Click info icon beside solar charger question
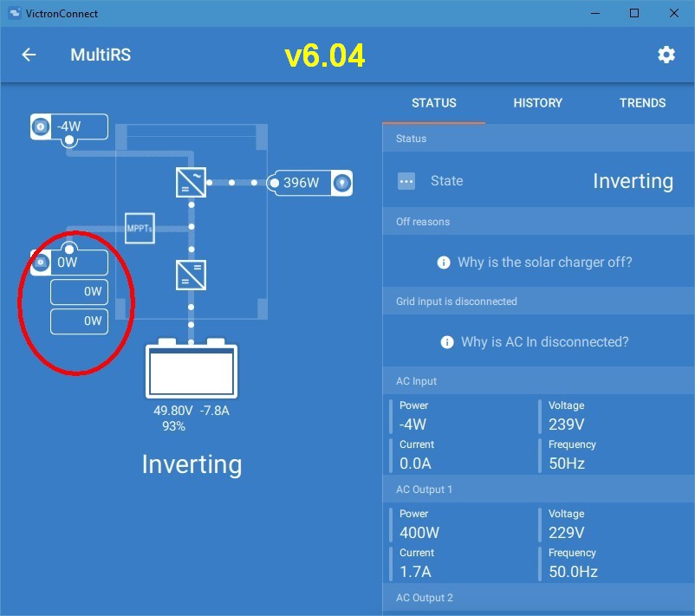The height and width of the screenshot is (616, 695). 443,263
